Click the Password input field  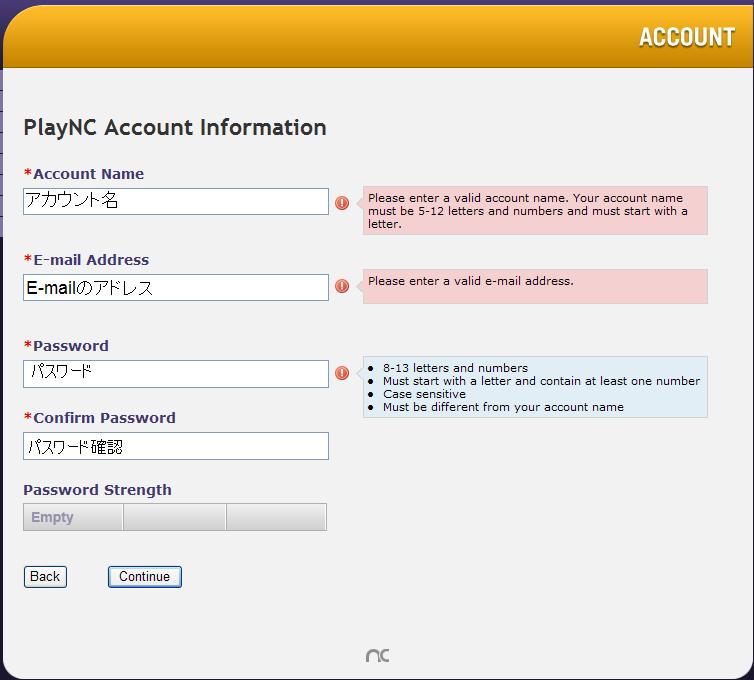pos(176,374)
